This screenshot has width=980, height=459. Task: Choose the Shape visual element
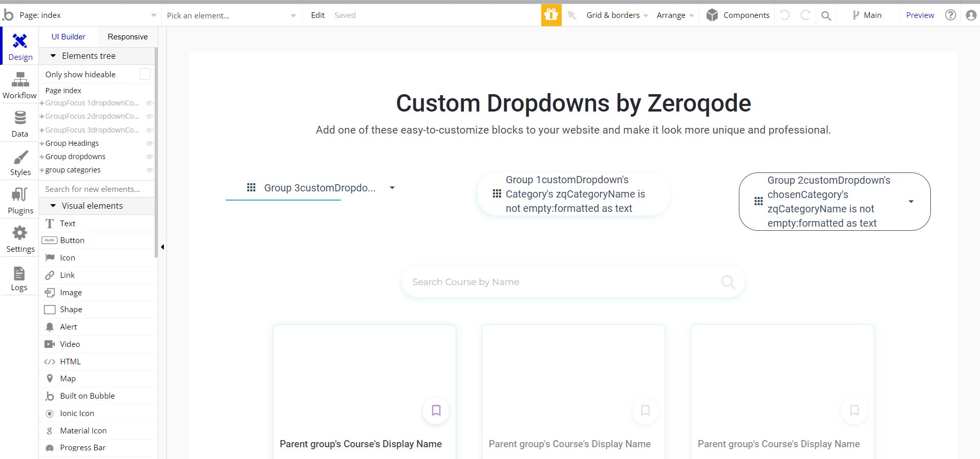97,310
